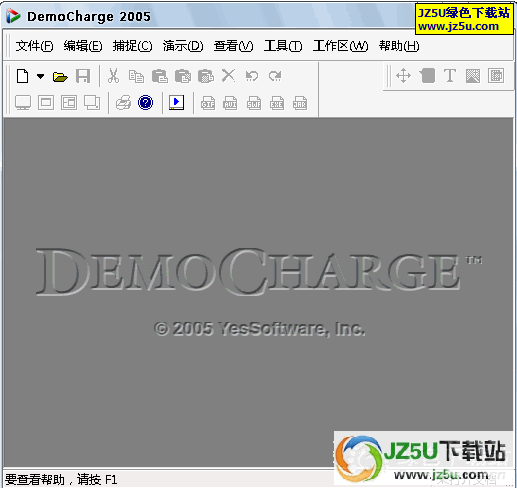Capture a window using the window icon
The width and height of the screenshot is (517, 488).
(46, 103)
